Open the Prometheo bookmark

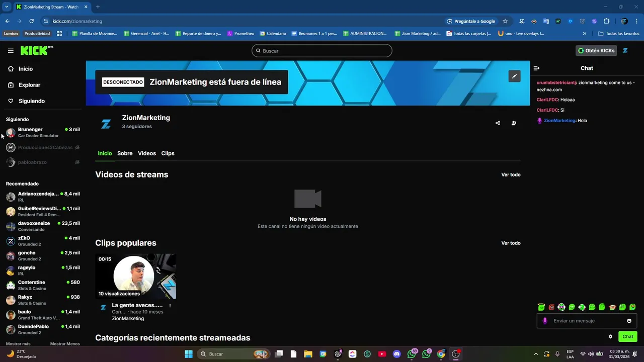pyautogui.click(x=241, y=34)
